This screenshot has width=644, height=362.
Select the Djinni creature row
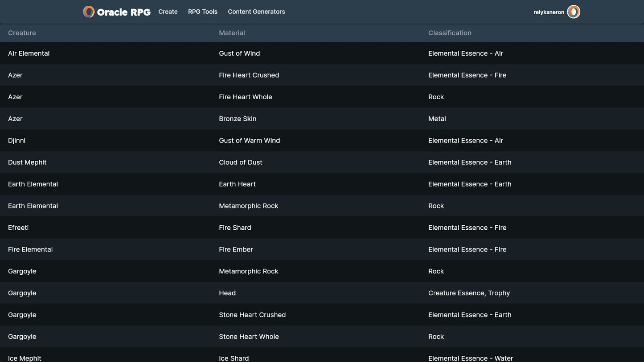17,141
